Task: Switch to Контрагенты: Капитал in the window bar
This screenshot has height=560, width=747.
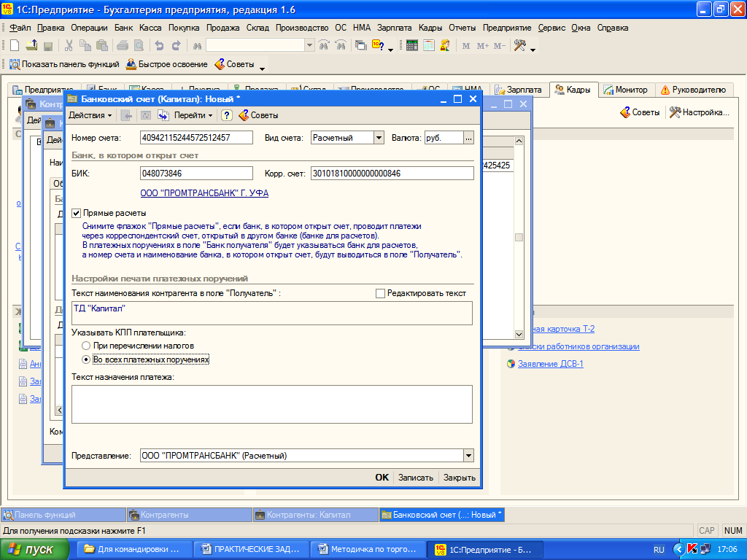Action: click(315, 515)
